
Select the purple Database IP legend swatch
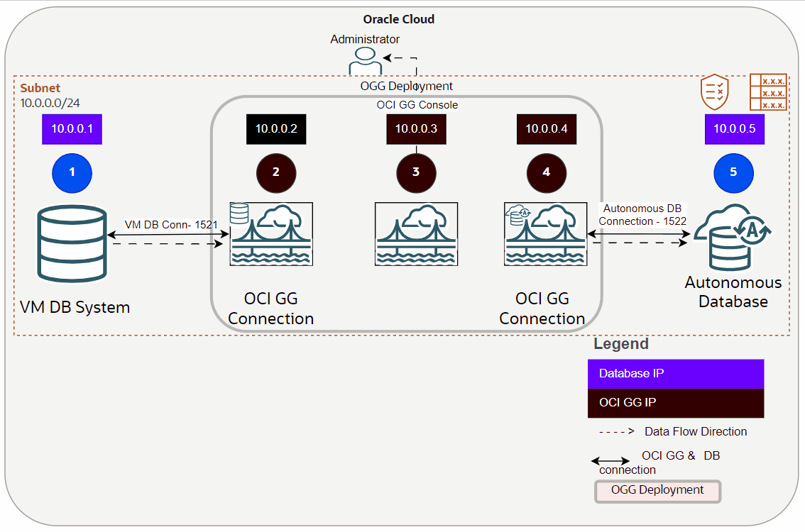(x=675, y=374)
